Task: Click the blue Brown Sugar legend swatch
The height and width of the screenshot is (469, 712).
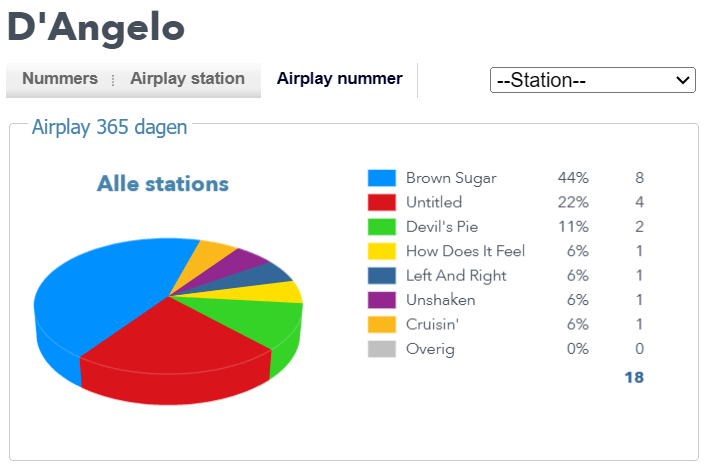Action: 382,178
